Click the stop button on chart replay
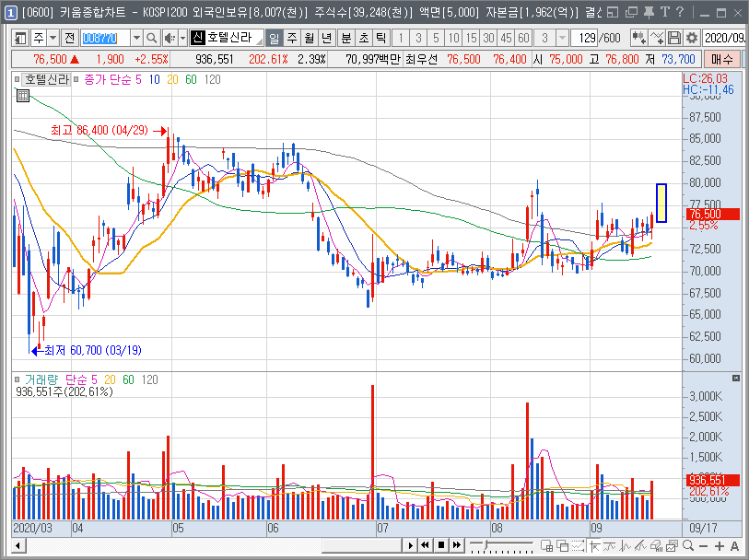The image size is (749, 560). point(441,545)
